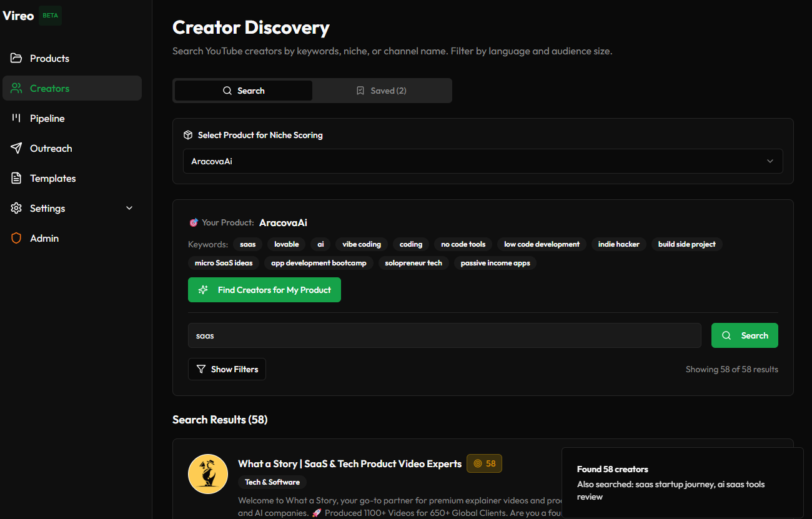Open the AracovaAi product dropdown
Screen dimensions: 812x519
[483, 161]
